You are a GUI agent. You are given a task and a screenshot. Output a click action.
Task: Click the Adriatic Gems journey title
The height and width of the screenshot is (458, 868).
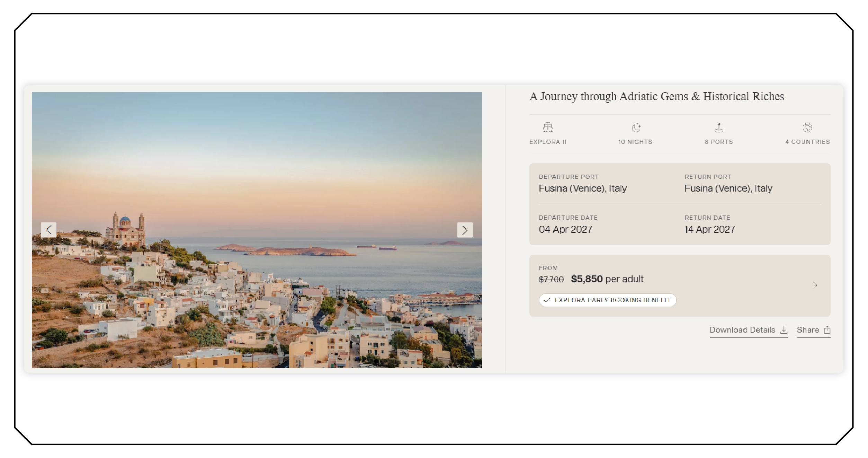(x=656, y=96)
